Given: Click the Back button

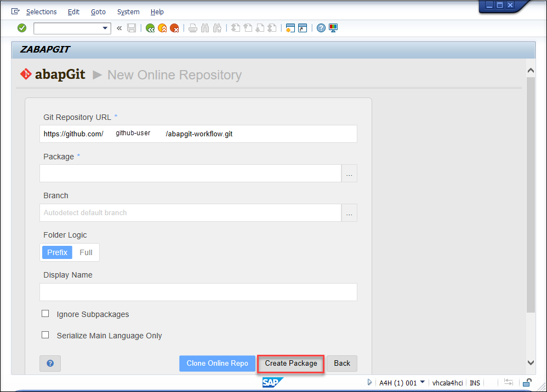Looking at the screenshot, I should pyautogui.click(x=342, y=364).
